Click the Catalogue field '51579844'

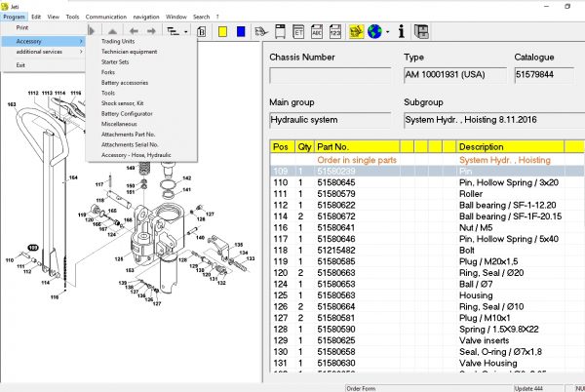(x=544, y=75)
